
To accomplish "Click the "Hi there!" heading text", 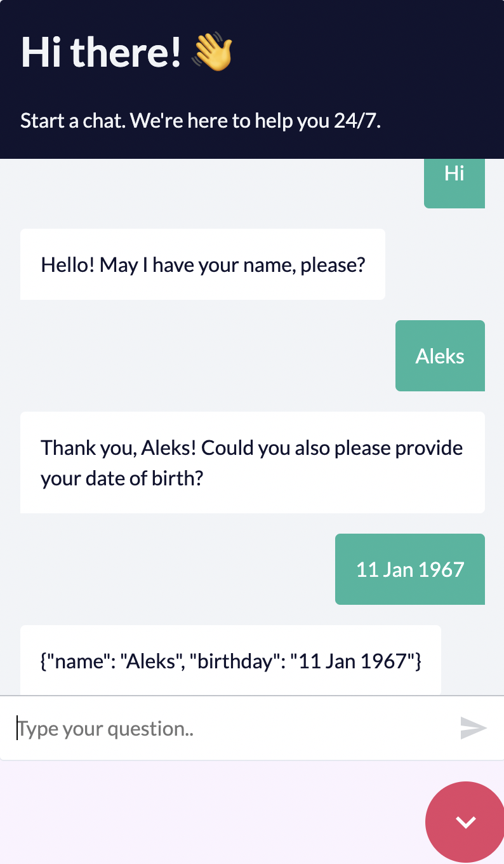I will point(102,53).
